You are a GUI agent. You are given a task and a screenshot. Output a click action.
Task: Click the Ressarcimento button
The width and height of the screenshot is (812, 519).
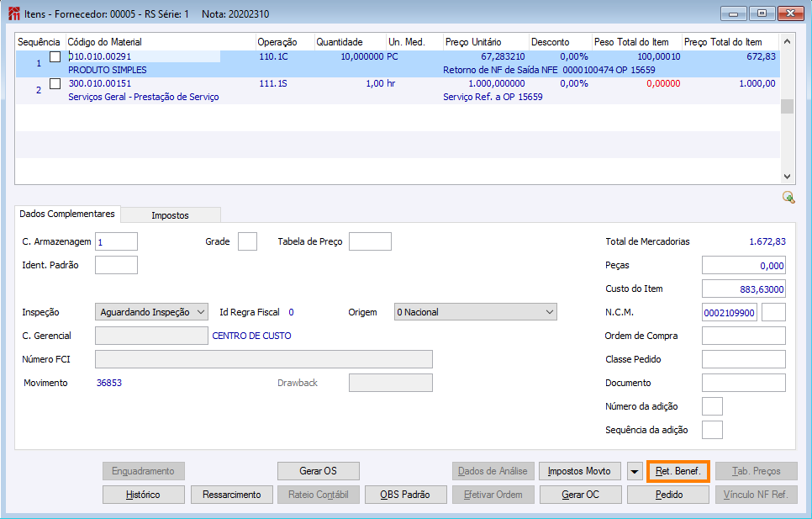click(231, 495)
